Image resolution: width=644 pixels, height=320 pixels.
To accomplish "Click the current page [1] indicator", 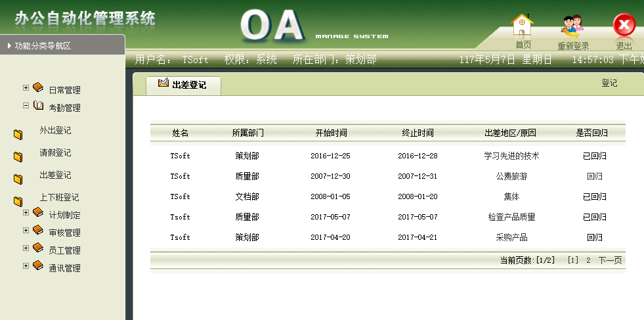I will [573, 260].
